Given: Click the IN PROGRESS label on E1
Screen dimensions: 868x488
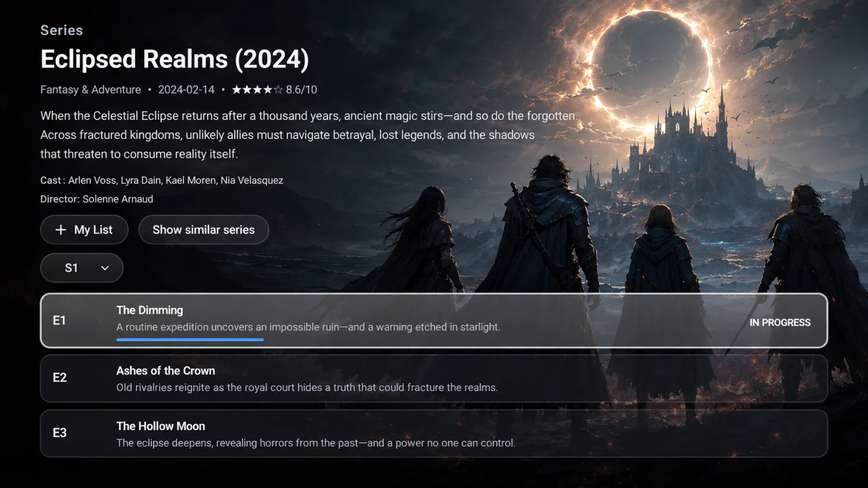Looking at the screenshot, I should [x=780, y=323].
